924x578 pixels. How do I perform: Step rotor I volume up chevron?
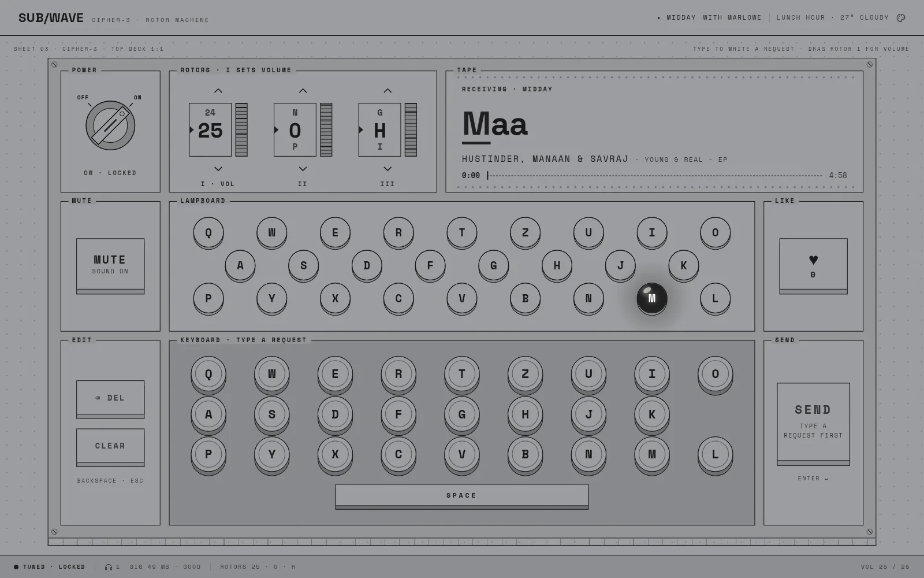tap(218, 91)
